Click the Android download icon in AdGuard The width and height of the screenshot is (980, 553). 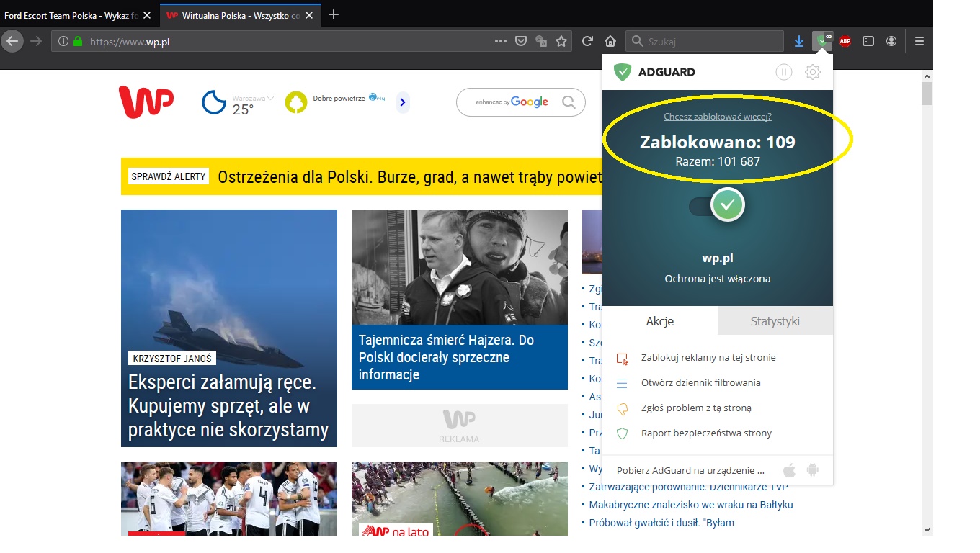tap(813, 471)
